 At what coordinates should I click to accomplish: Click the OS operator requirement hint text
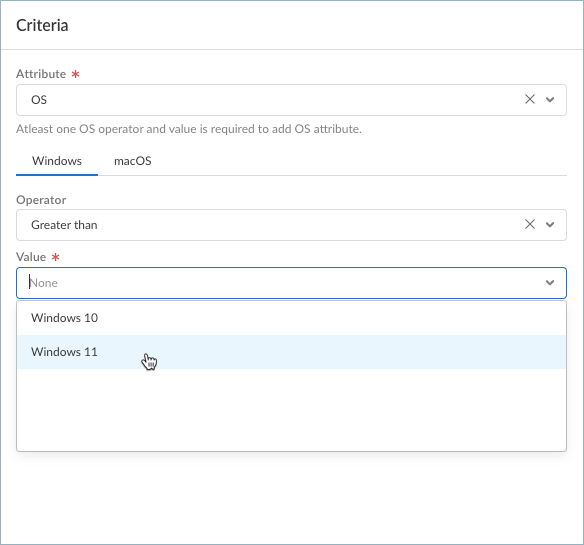click(x=189, y=129)
